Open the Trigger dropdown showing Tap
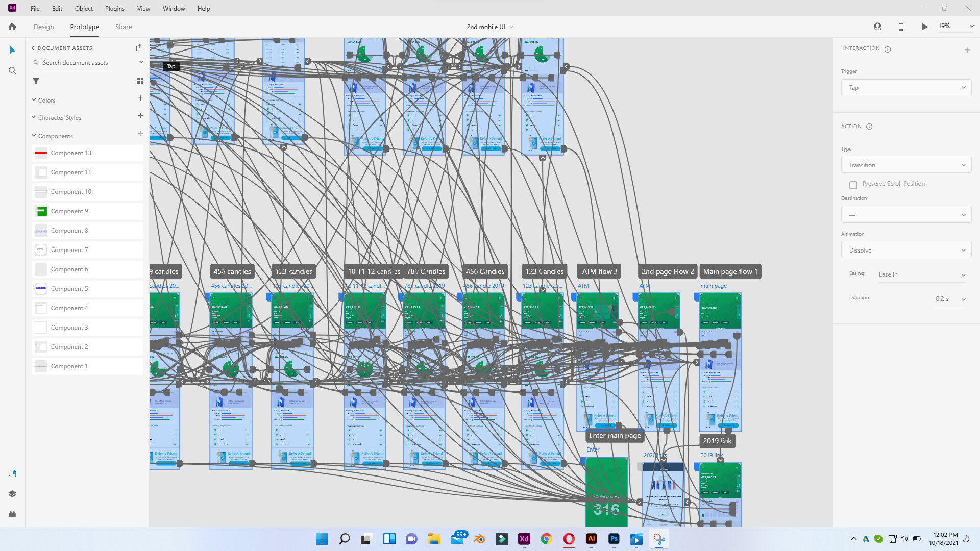 pyautogui.click(x=905, y=87)
